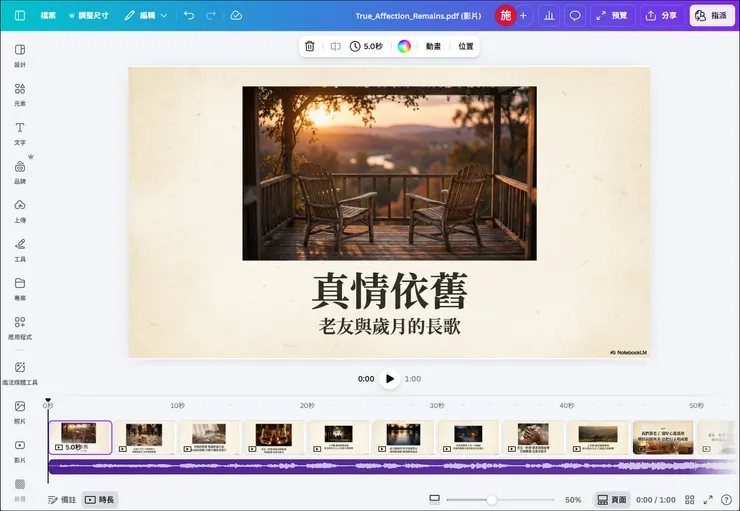
Task: Open the 上傳 uploads panel
Action: (x=20, y=211)
